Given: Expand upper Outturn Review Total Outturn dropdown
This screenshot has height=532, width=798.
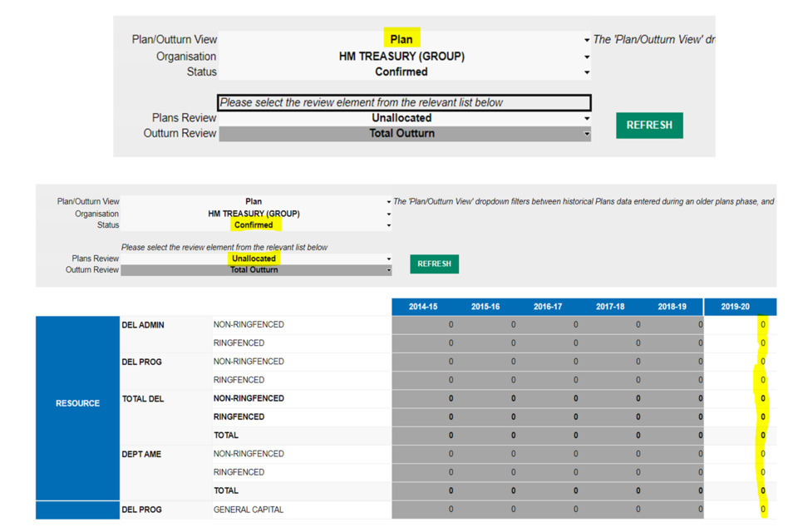Looking at the screenshot, I should tap(586, 134).
